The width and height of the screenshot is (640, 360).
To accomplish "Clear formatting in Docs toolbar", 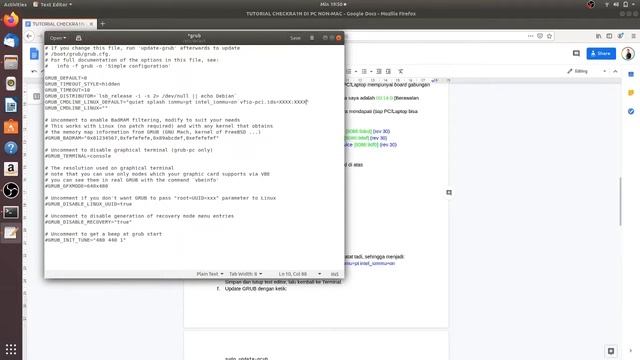I will pyautogui.click(x=401, y=71).
